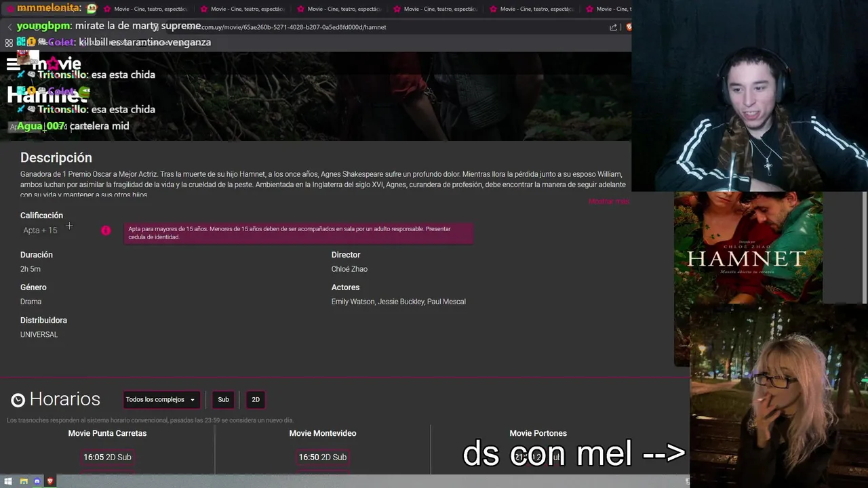This screenshot has width=868, height=488.
Task: Open the apps grid icon below the back arrow
Action: (9, 42)
